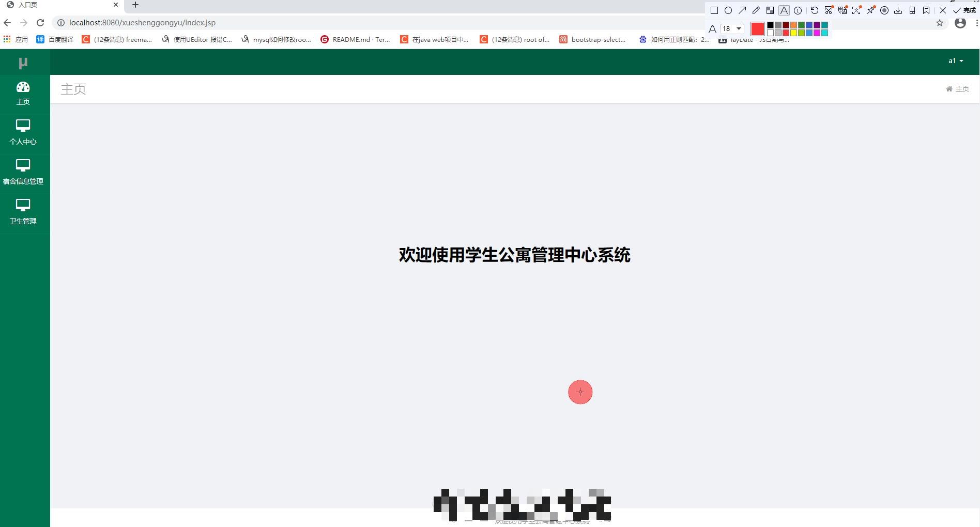Select the pencil draw tool
The width and height of the screenshot is (980, 527).
(x=756, y=10)
